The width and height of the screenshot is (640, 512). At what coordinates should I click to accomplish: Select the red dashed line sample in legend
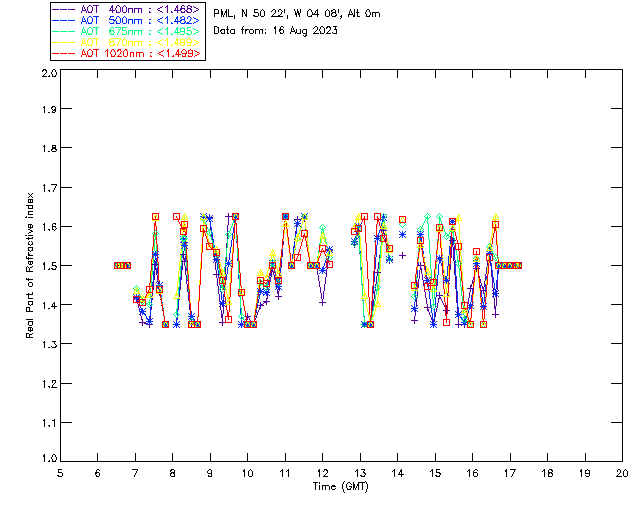click(x=64, y=53)
